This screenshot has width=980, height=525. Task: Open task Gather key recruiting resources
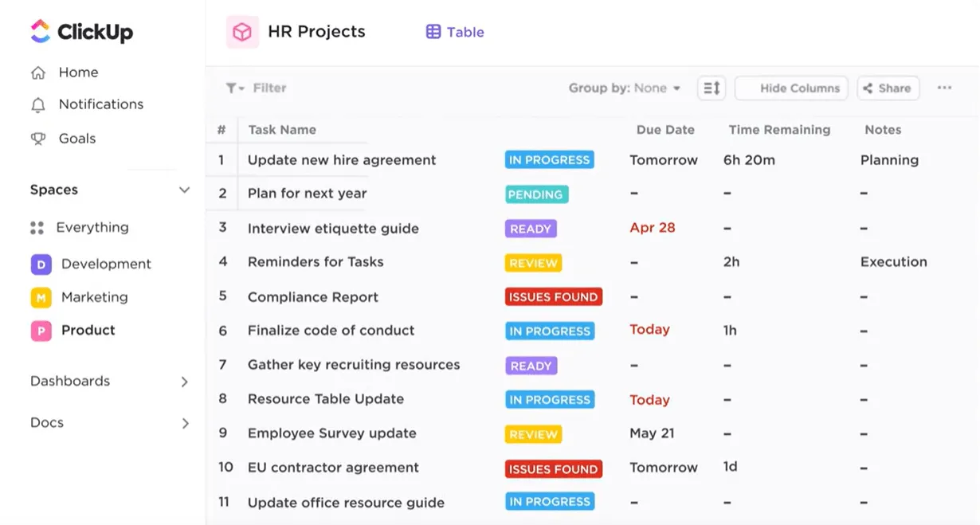(x=354, y=365)
